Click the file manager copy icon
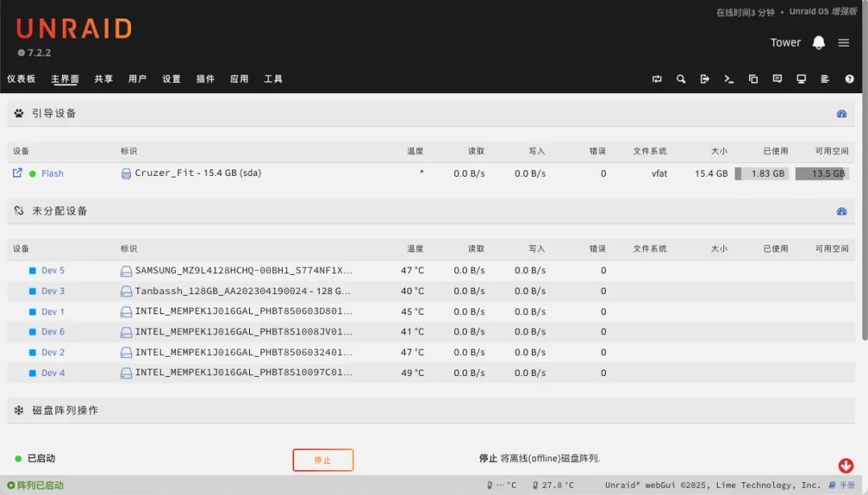 (753, 79)
